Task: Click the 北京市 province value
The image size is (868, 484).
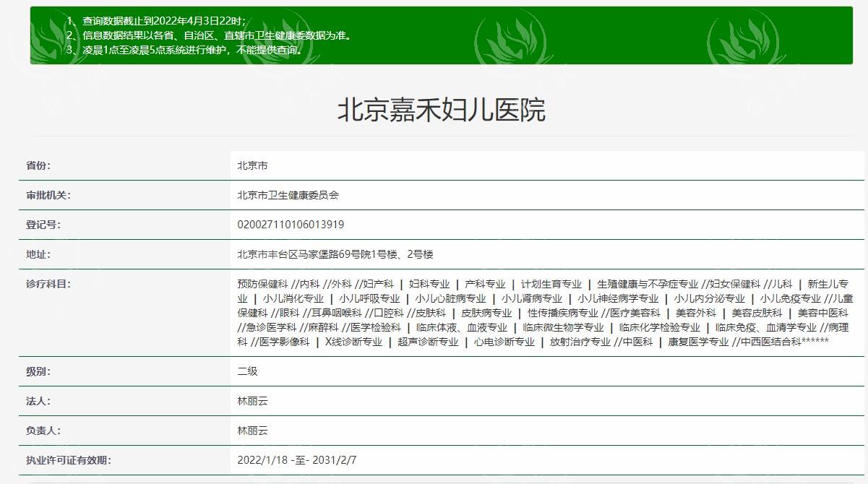Action: (x=252, y=165)
